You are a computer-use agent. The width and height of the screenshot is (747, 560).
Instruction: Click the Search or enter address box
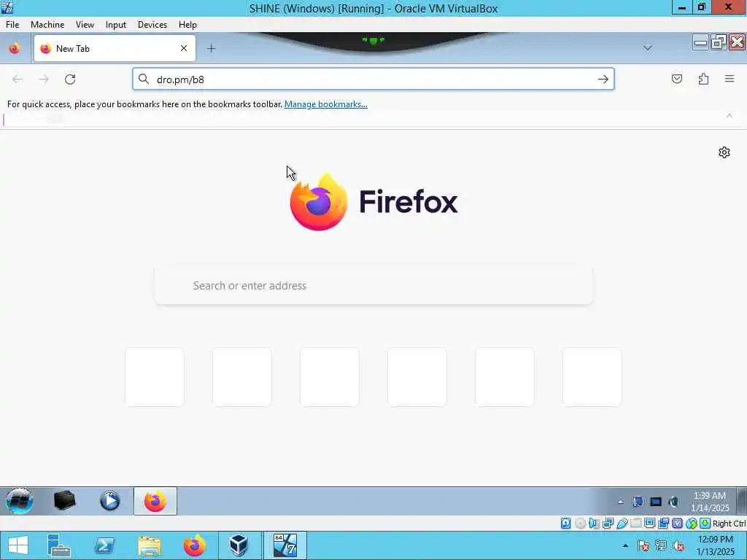pos(373,286)
